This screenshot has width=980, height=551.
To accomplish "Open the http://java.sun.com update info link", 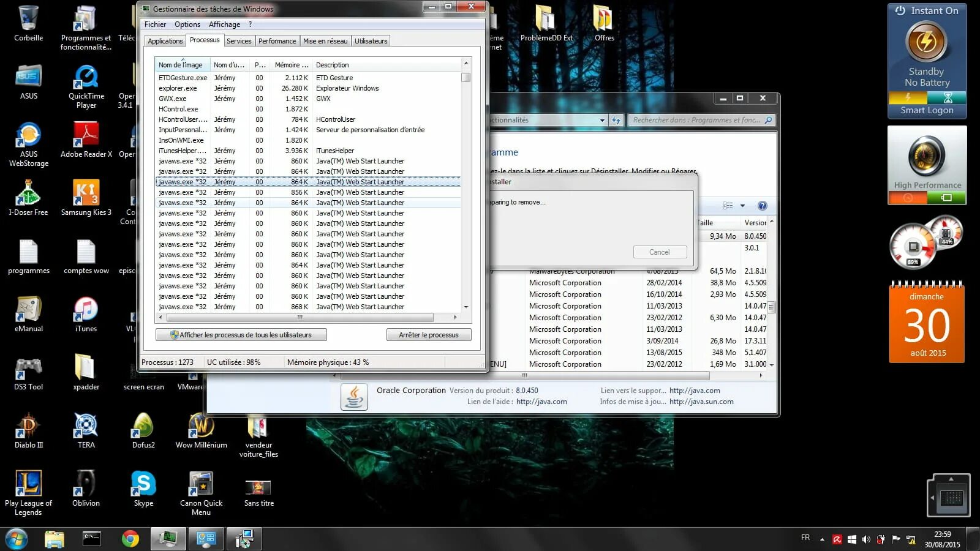I will pos(701,402).
